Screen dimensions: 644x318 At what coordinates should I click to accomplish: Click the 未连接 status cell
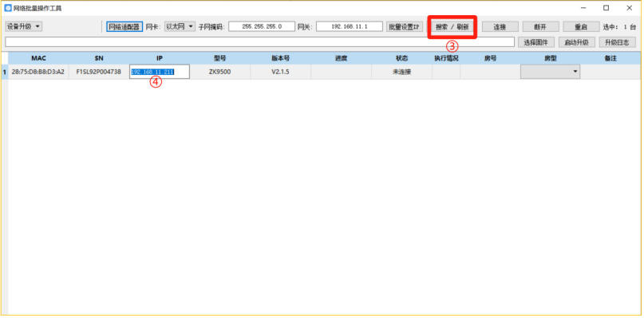(401, 72)
